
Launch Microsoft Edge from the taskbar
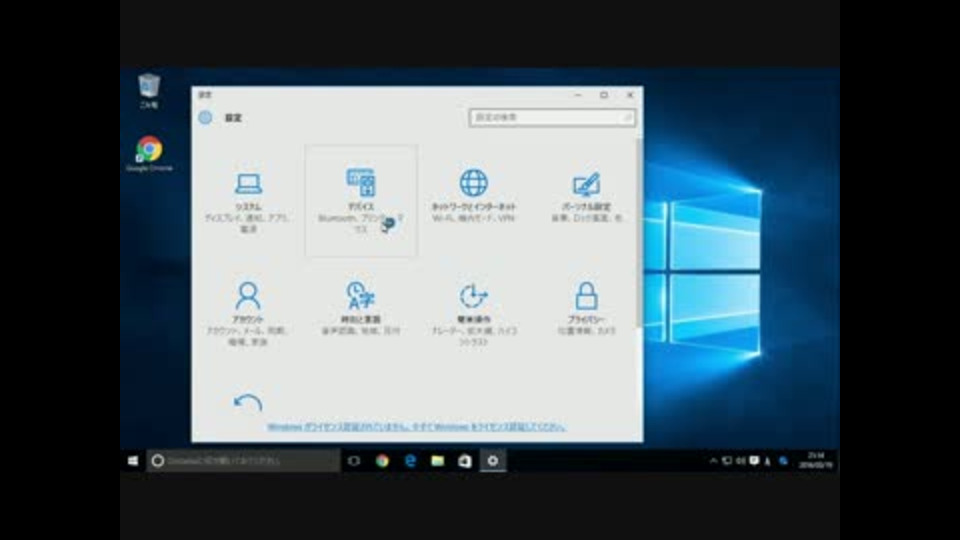point(410,460)
